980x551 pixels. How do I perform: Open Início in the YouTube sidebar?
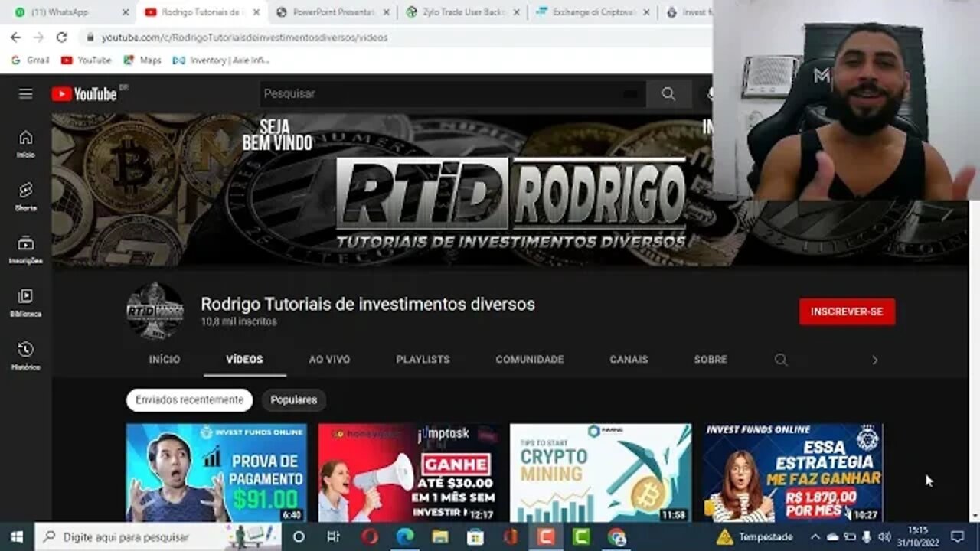[x=26, y=144]
